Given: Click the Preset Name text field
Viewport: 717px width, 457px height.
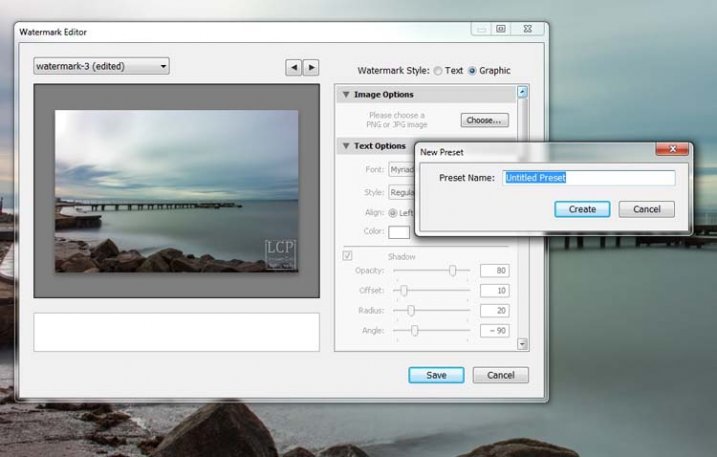Looking at the screenshot, I should tap(588, 178).
